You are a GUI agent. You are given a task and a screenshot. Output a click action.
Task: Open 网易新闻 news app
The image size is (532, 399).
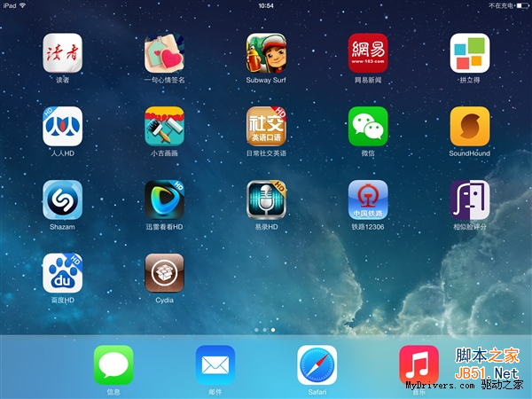368,53
